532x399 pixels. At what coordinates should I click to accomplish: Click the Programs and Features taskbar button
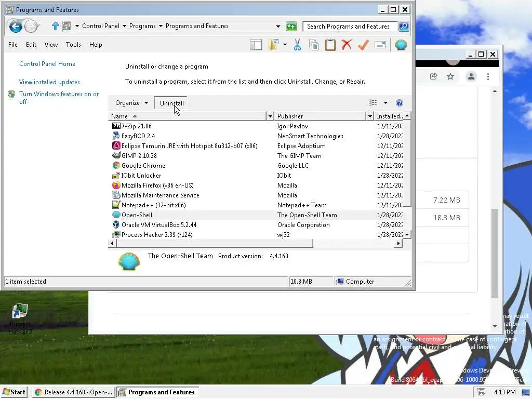(x=157, y=392)
